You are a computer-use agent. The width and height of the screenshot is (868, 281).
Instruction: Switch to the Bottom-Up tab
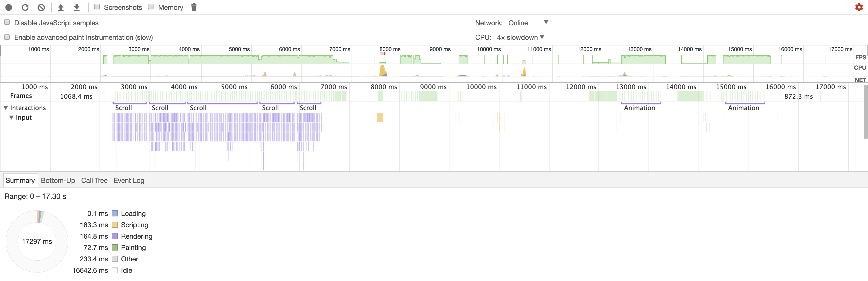[x=58, y=181]
